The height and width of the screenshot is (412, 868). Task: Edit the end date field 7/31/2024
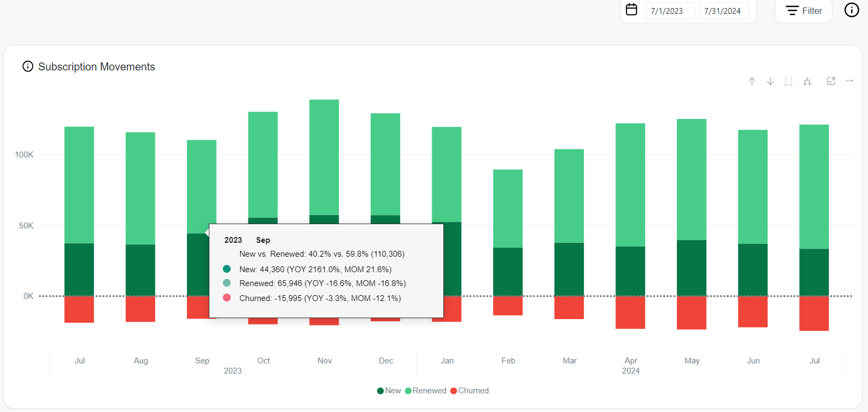tap(724, 11)
